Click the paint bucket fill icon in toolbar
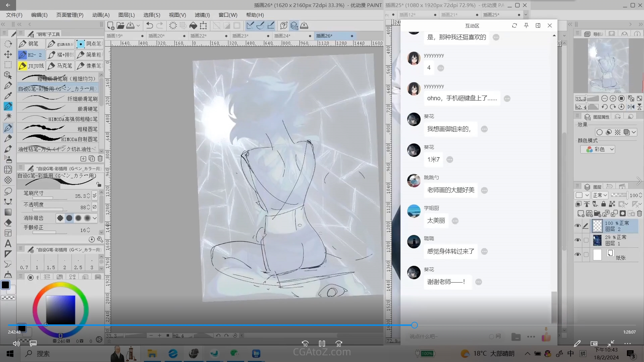 tap(193, 25)
